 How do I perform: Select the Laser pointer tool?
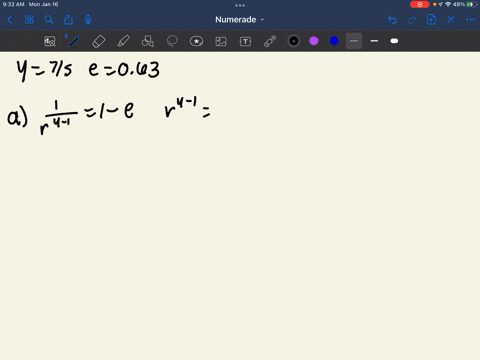point(270,41)
